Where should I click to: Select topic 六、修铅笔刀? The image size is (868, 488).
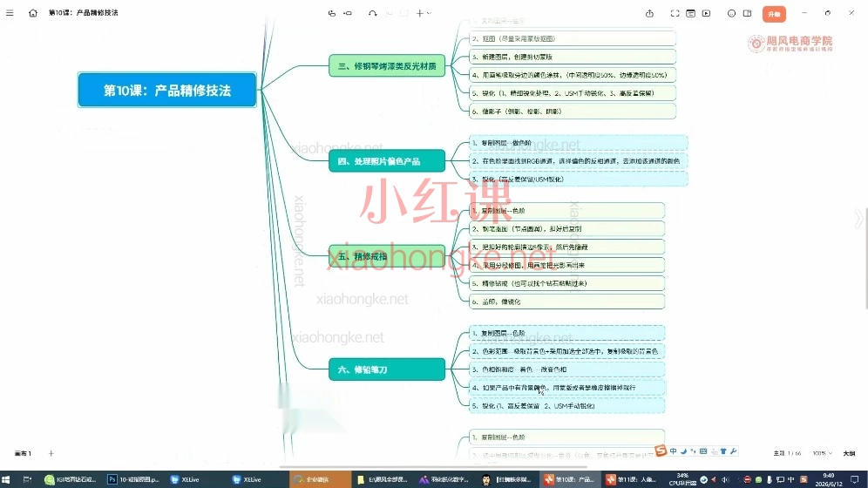(387, 369)
